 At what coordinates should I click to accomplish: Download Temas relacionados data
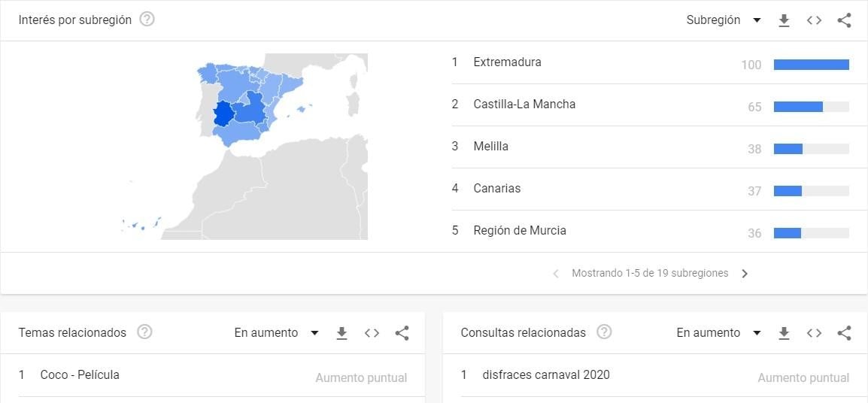(x=341, y=333)
